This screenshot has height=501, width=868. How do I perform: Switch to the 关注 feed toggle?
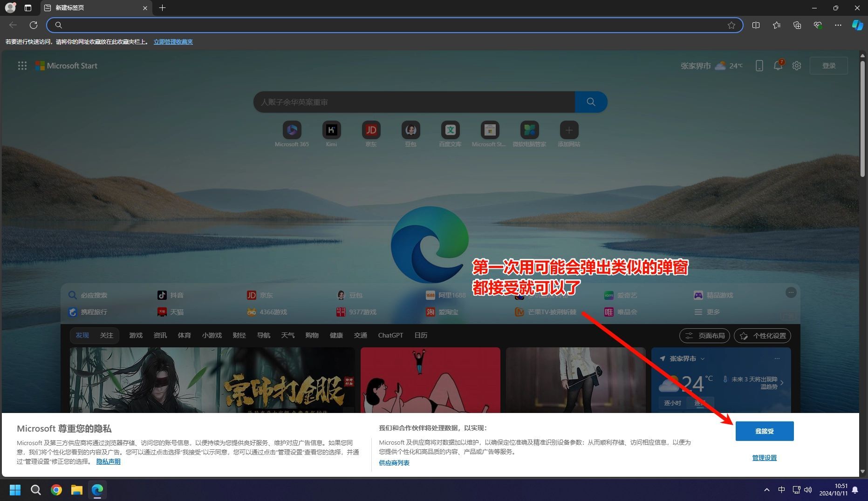coord(106,335)
